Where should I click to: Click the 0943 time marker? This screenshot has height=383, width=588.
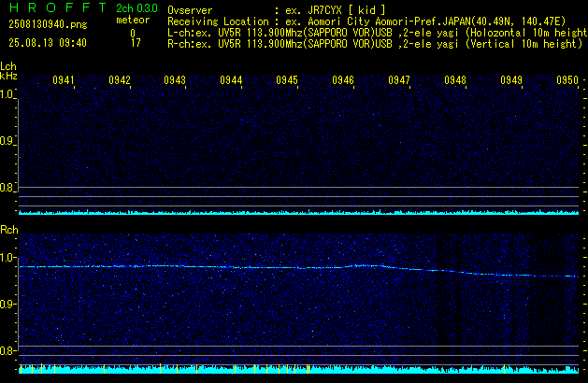(x=175, y=80)
